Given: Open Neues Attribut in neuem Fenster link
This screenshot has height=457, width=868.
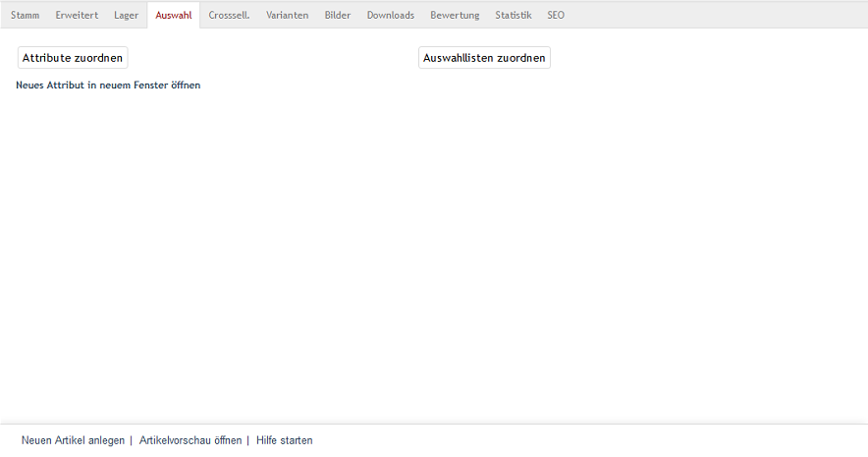Looking at the screenshot, I should (108, 86).
